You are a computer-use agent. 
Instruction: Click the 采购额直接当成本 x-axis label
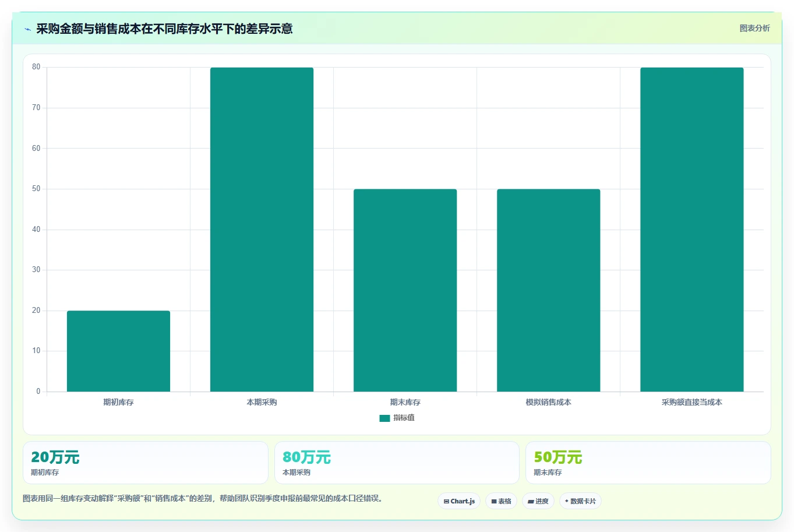tap(691, 402)
